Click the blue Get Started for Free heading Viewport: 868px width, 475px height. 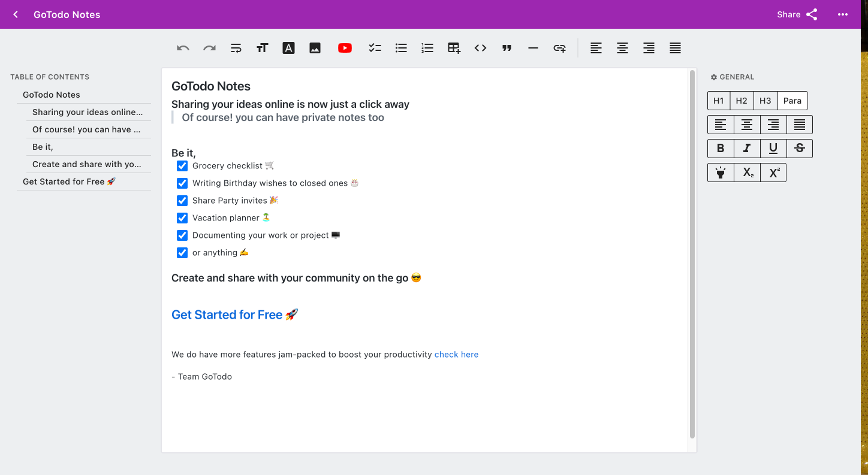[234, 315]
